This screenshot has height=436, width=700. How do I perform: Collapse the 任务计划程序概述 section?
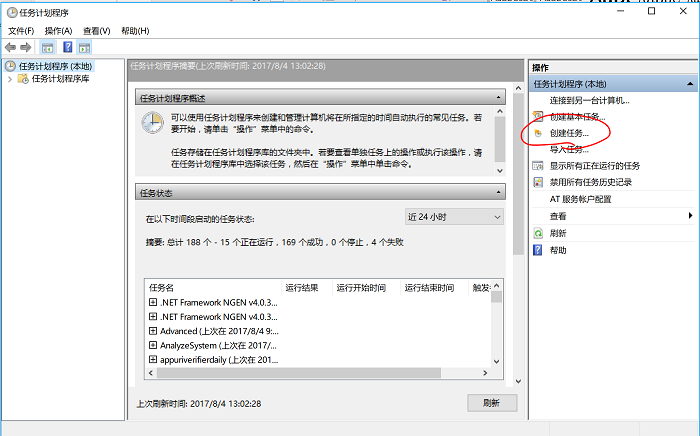tap(498, 98)
